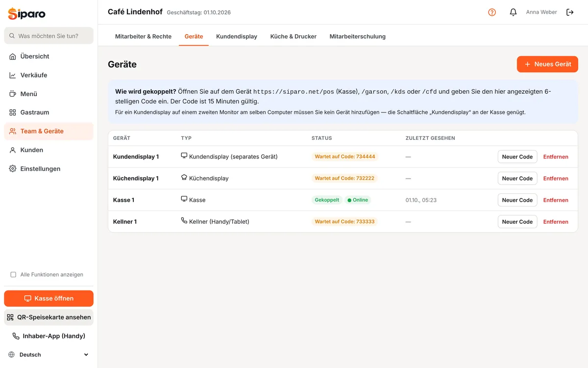The image size is (588, 368).
Task: Click the Gekoppelt status badge
Action: [327, 200]
